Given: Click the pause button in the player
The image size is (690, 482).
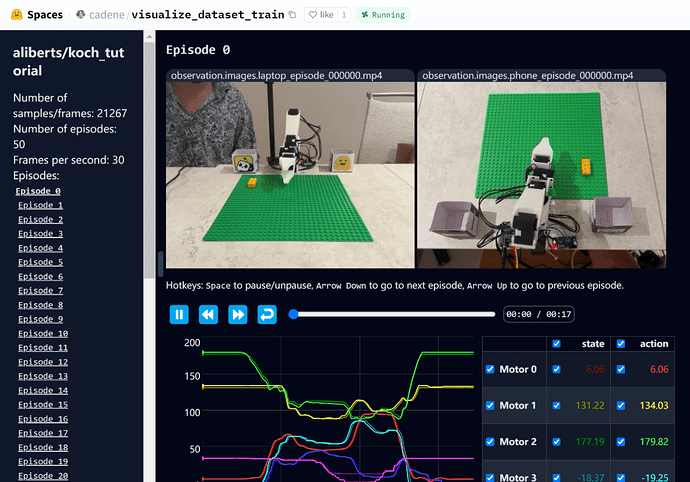Looking at the screenshot, I should 179,314.
